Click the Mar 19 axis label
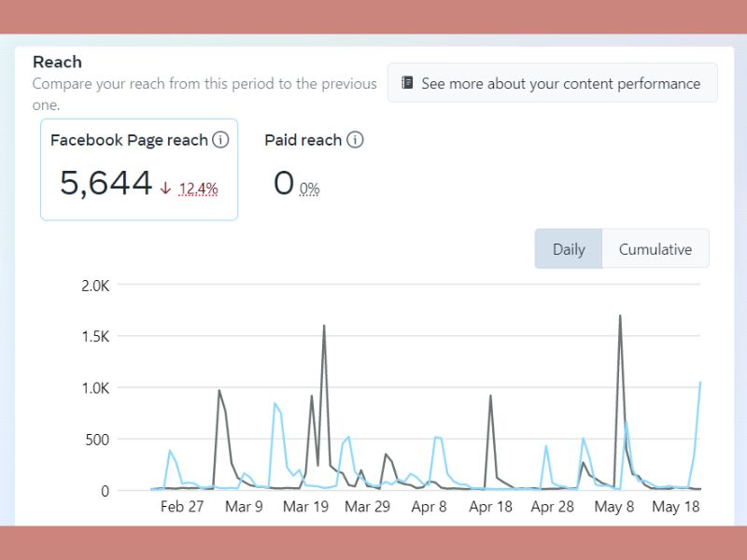This screenshot has width=747, height=560. pyautogui.click(x=306, y=506)
